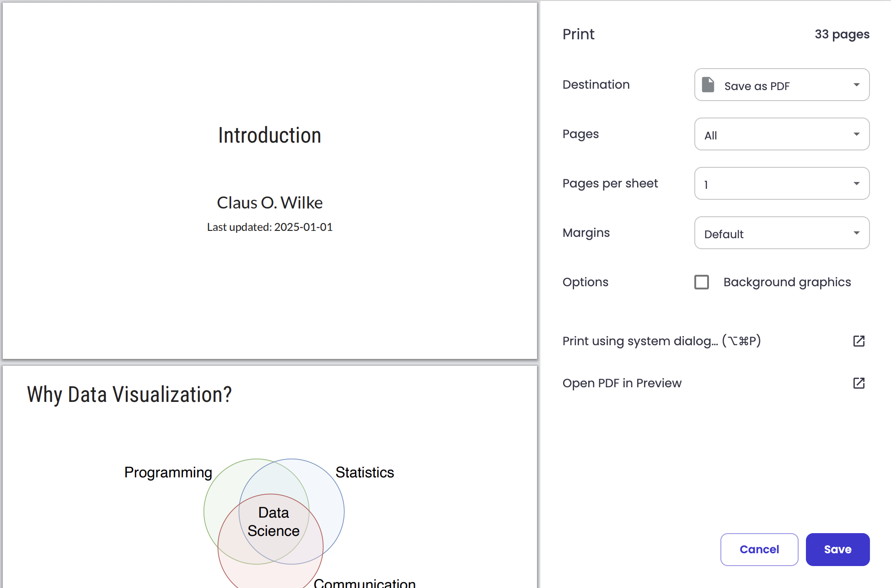Viewport: 891px width, 588px height.
Task: Select Open PDF in Preview
Action: pyautogui.click(x=622, y=383)
